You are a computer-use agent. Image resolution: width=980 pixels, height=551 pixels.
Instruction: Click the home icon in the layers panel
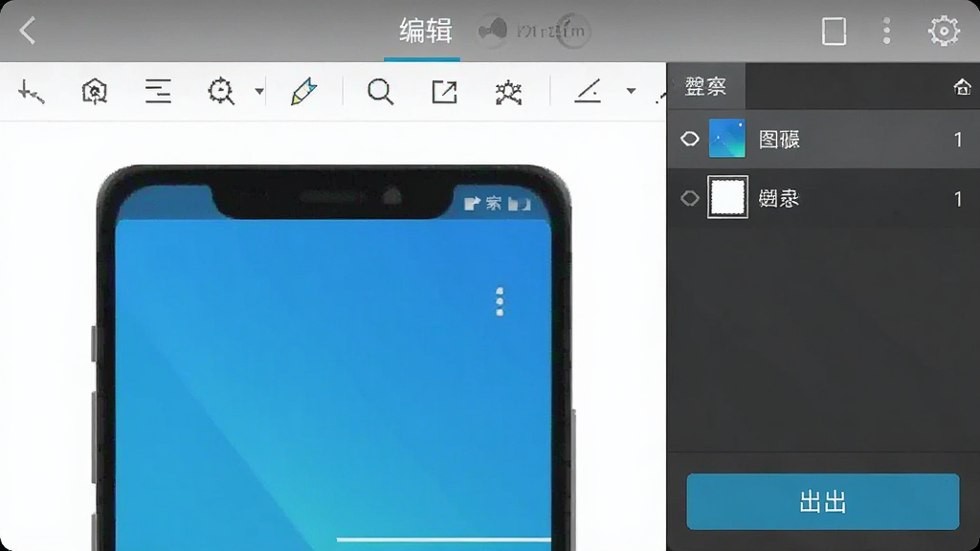point(962,87)
